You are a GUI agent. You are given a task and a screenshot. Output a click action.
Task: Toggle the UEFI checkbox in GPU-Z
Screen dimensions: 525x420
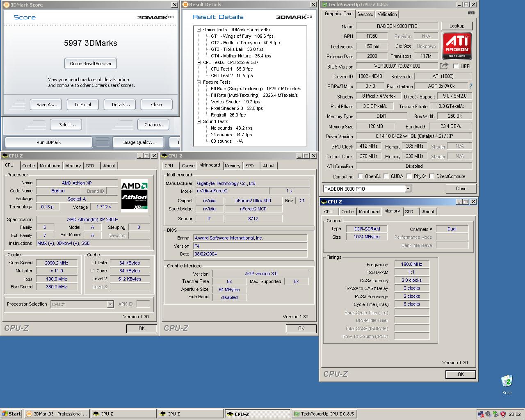[456, 66]
